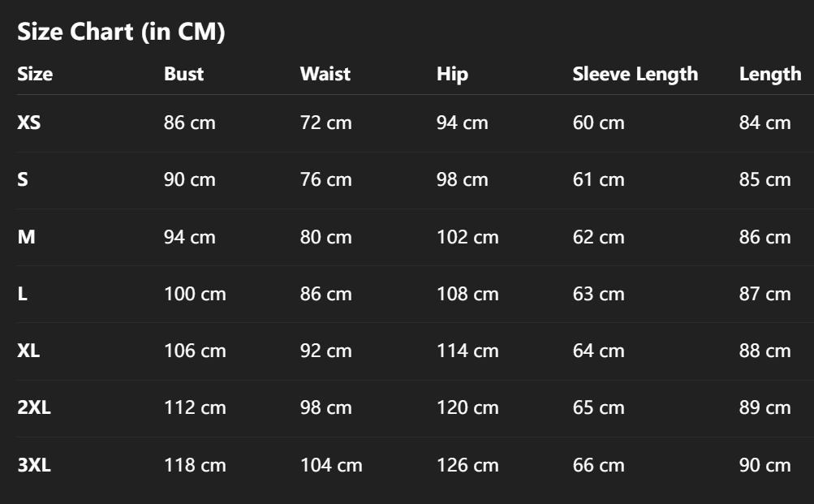Click the 104 cm waist value for 3XL
The width and height of the screenshot is (814, 504).
click(331, 465)
